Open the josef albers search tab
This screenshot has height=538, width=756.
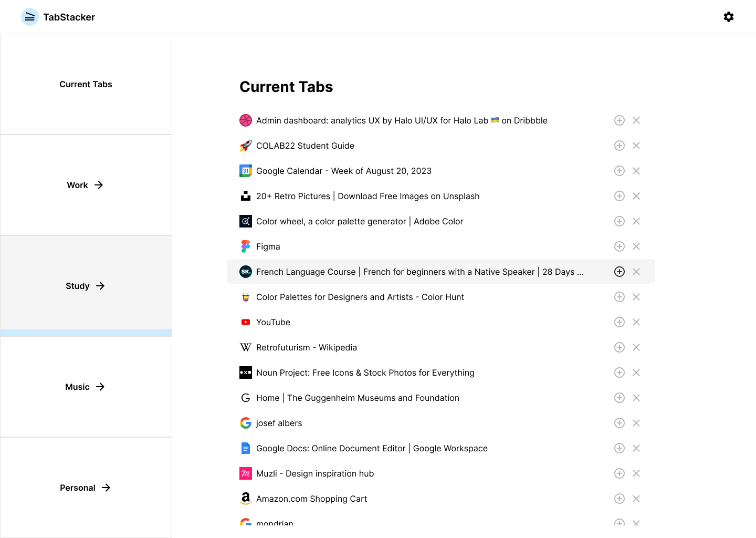click(x=279, y=423)
